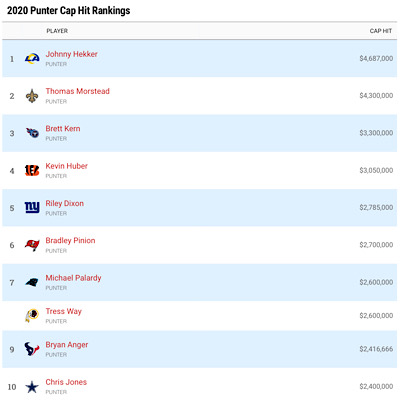Viewport: 400px width, 405px height.
Task: Open Kevin Huber's profile link
Action: pos(66,166)
